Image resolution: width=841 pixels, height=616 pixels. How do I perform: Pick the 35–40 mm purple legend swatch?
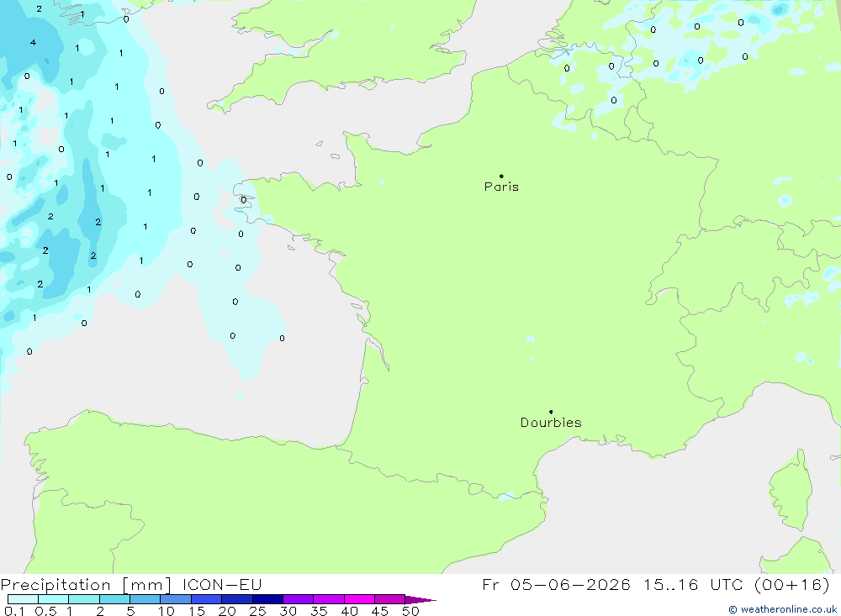[329, 599]
